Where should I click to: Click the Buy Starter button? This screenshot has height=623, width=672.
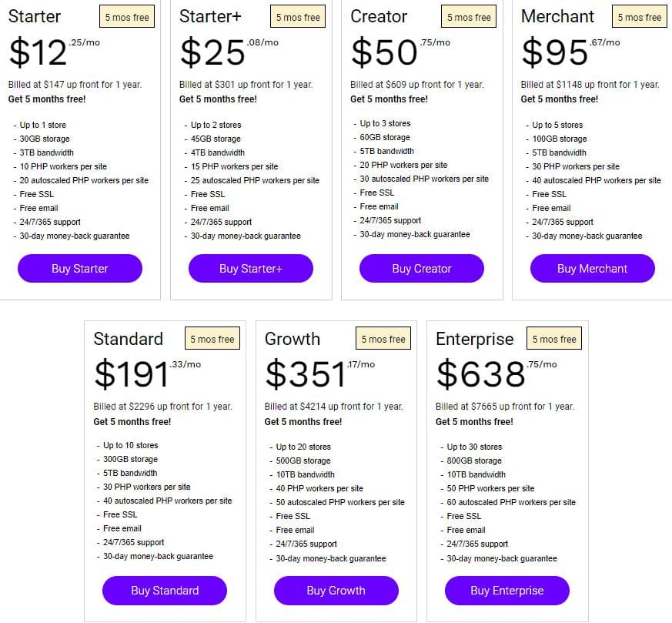(x=79, y=268)
